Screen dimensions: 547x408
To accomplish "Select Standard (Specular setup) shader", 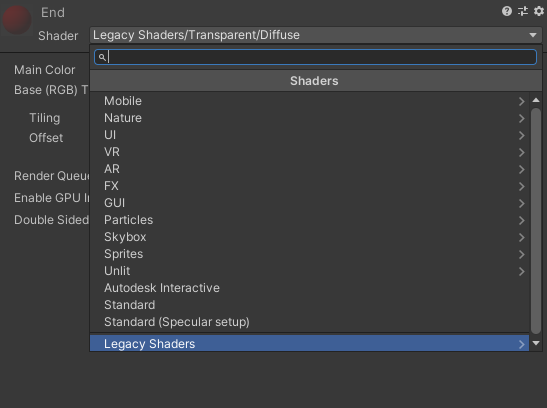I will pos(309,322).
